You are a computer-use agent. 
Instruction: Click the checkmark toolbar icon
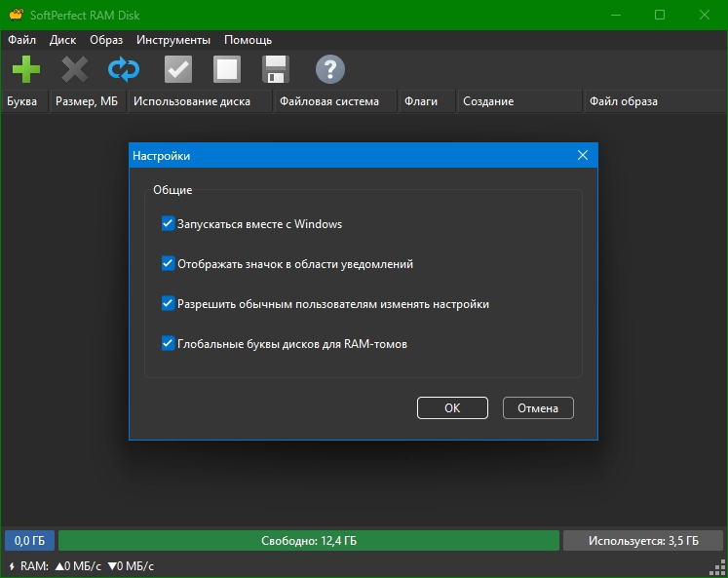tap(178, 69)
